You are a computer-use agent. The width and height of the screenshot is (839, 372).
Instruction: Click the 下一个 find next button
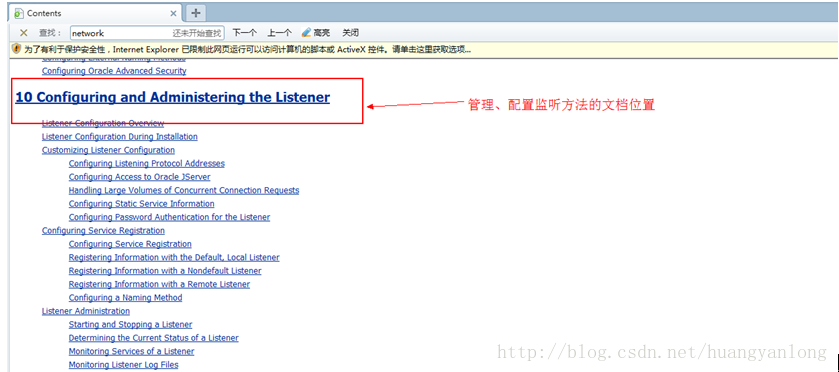pos(245,33)
